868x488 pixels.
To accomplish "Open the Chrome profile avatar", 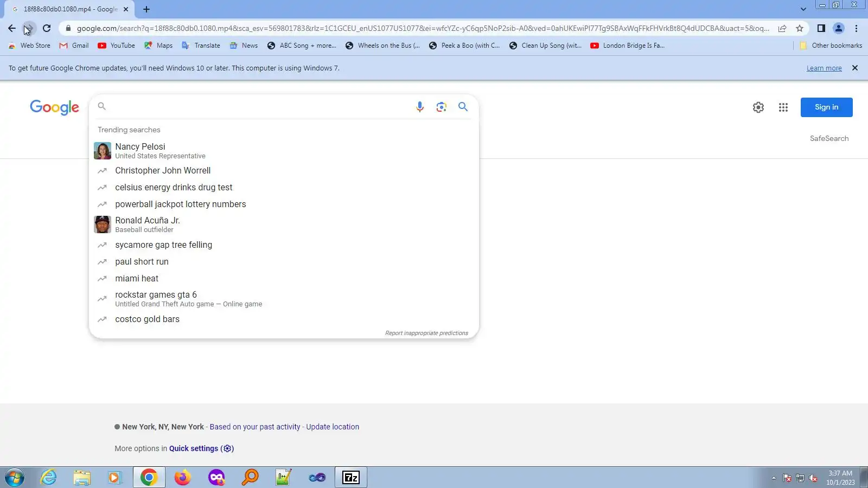I will tap(839, 28).
